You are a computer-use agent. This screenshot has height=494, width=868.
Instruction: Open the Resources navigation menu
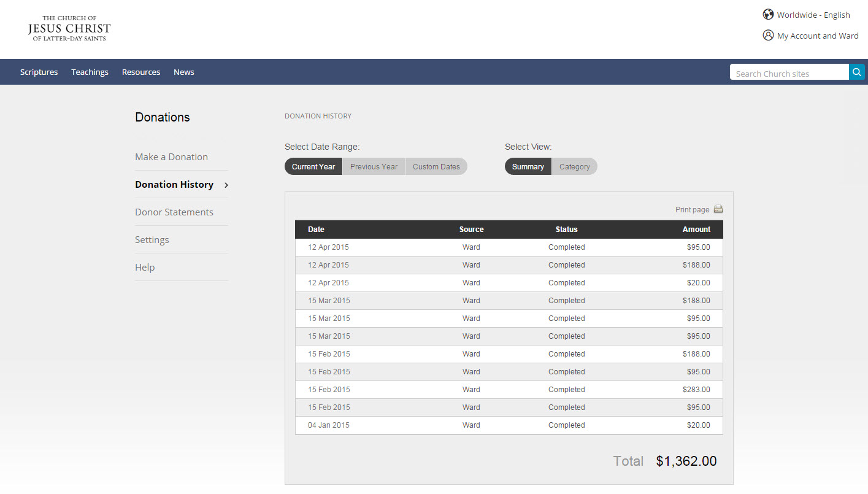(x=141, y=72)
